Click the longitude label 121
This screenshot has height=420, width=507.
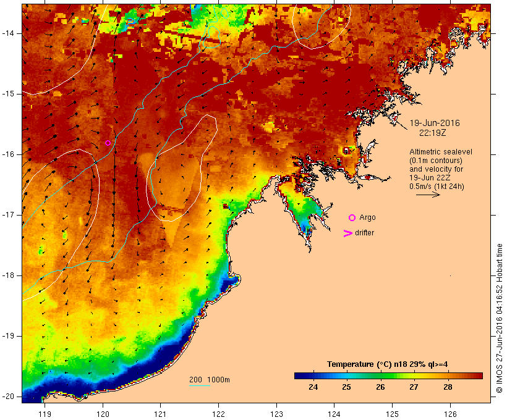coord(160,414)
